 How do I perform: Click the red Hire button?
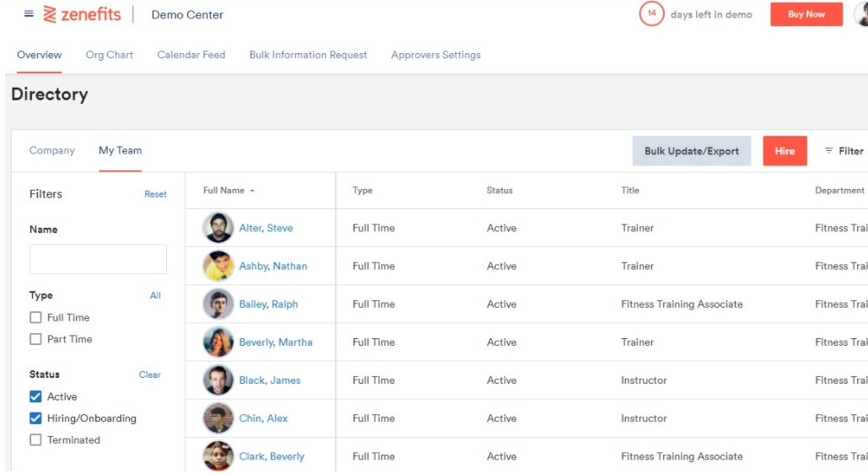coord(784,151)
